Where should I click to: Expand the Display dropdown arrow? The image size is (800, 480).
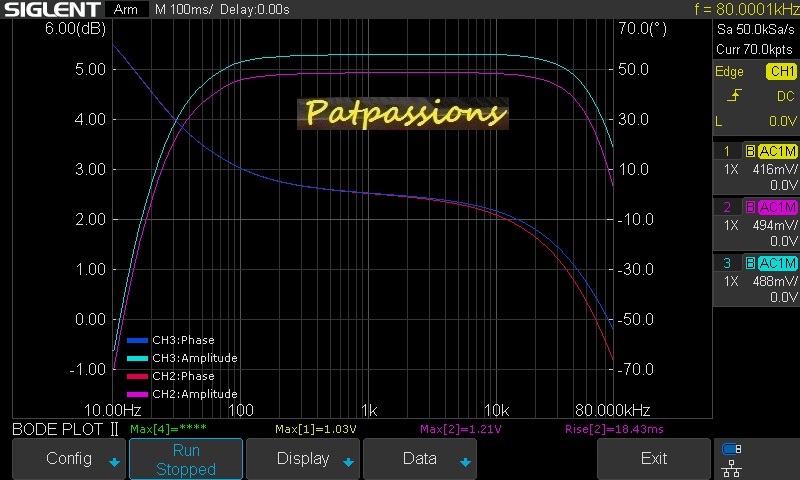(x=348, y=462)
